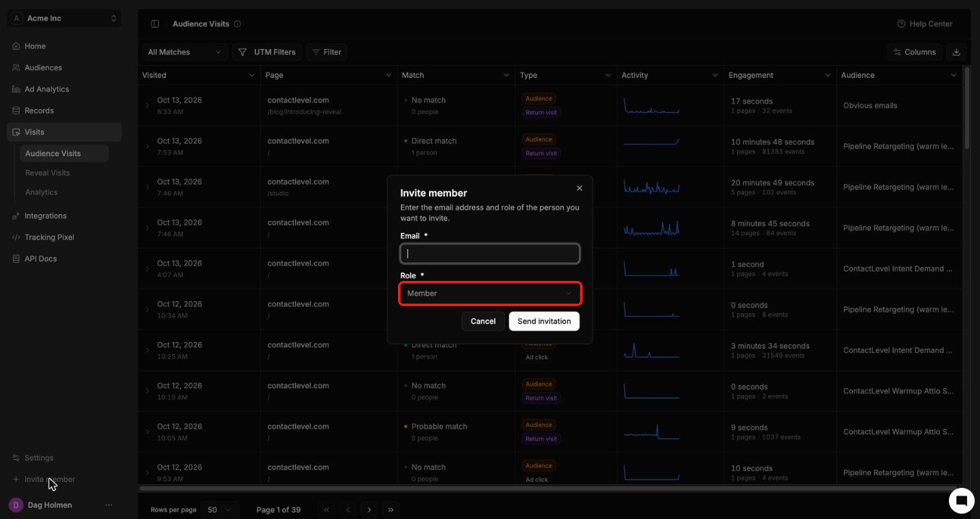Click the Audience Visits sidebar item
Screen dimensions: 980x519
pyautogui.click(x=64, y=154)
